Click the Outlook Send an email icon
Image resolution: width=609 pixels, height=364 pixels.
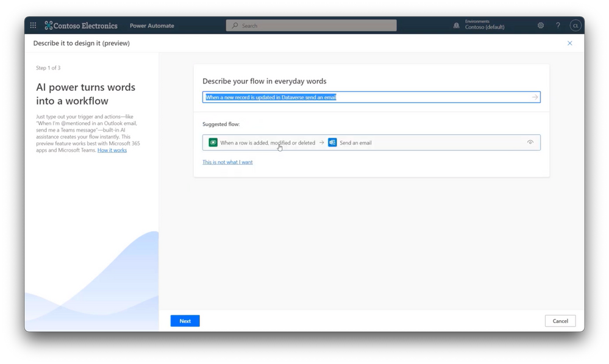point(332,143)
